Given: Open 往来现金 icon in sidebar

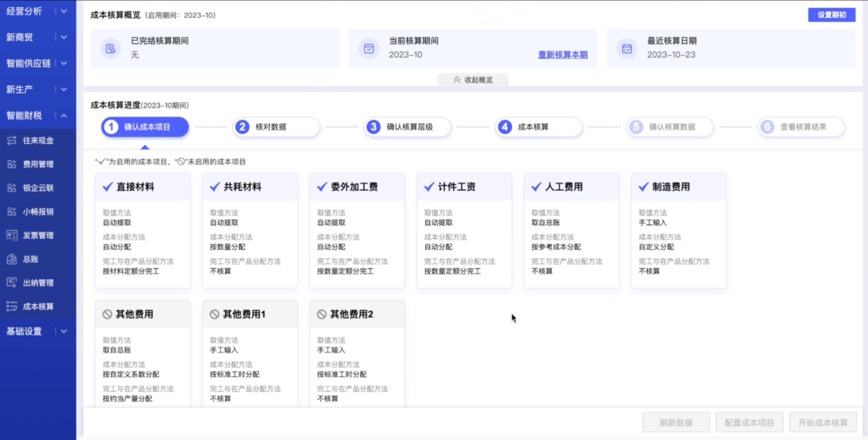Looking at the screenshot, I should point(11,140).
